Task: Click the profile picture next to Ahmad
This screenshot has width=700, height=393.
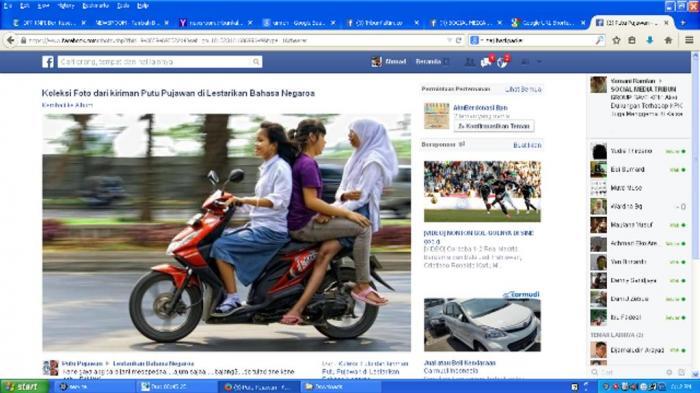Action: coord(376,62)
